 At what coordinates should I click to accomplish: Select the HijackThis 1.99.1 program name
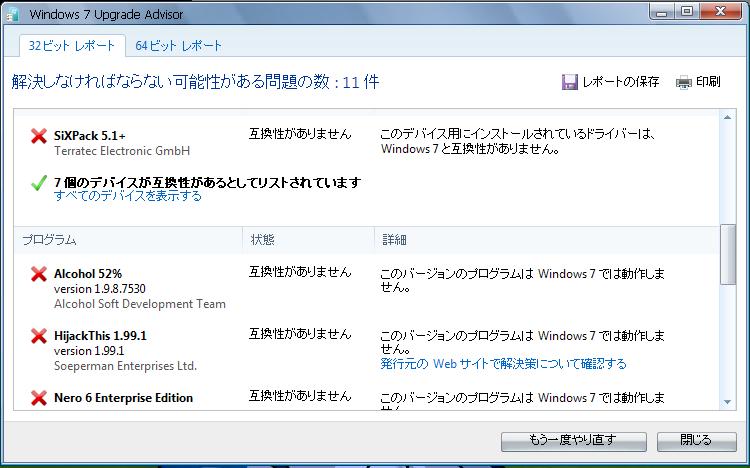pyautogui.click(x=100, y=336)
